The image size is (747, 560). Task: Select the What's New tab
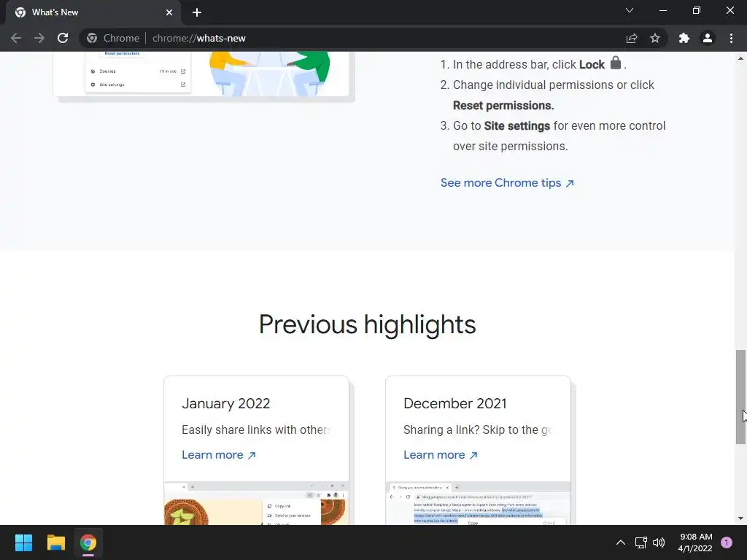[93, 12]
